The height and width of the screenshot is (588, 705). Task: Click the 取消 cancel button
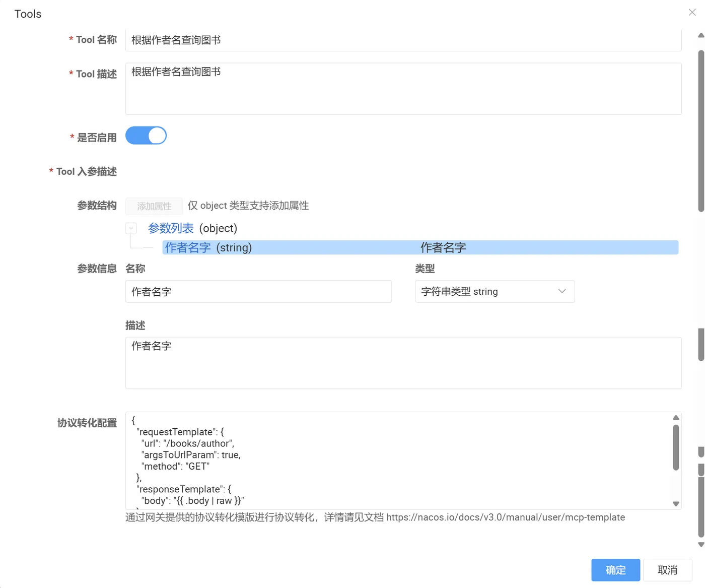pyautogui.click(x=667, y=570)
